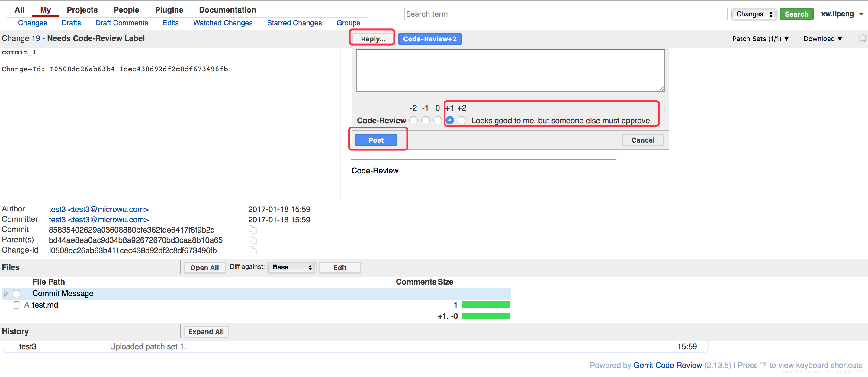Open the Diff against Base selector
Screen dimensions: 868x377
point(291,268)
